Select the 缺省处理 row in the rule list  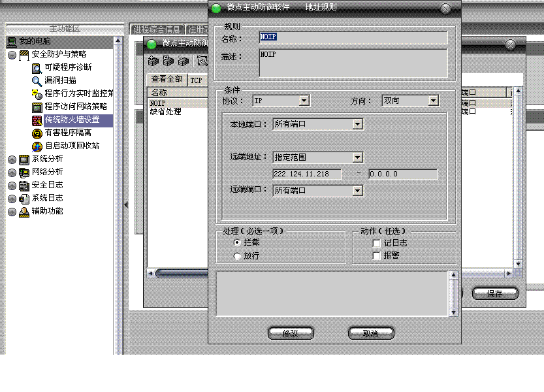[178, 112]
